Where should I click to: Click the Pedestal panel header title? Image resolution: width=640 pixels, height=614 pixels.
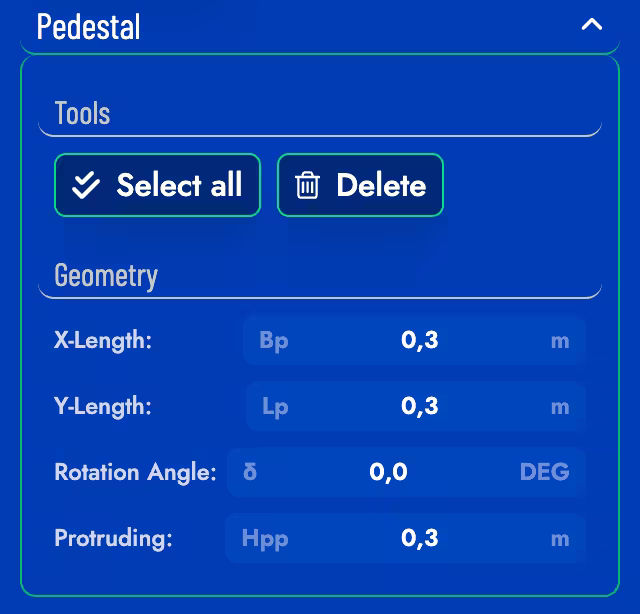pos(88,27)
